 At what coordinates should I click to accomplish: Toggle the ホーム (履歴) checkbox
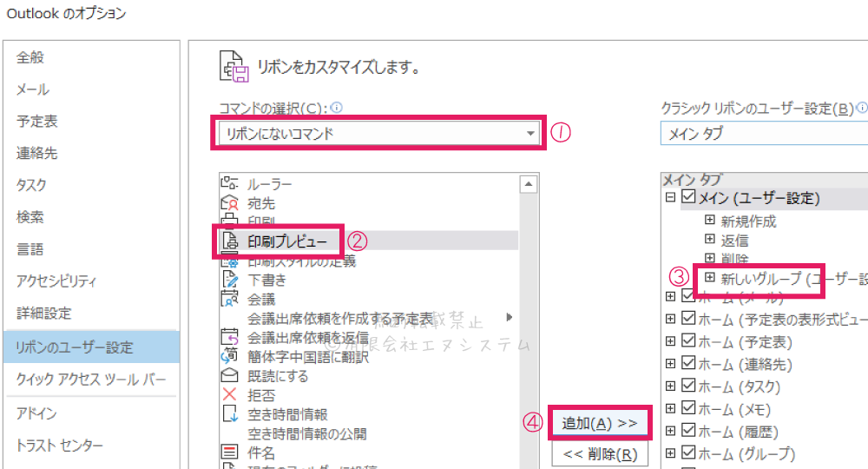coord(688,429)
